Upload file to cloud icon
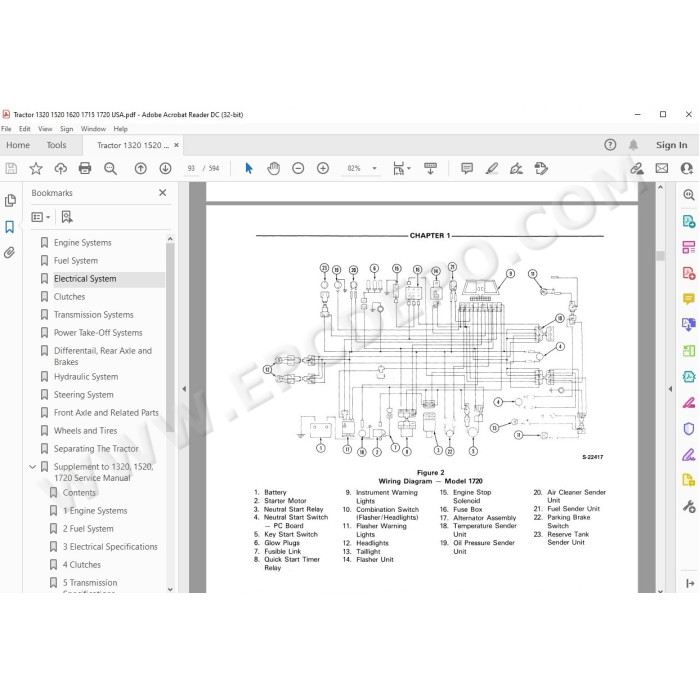 61,168
